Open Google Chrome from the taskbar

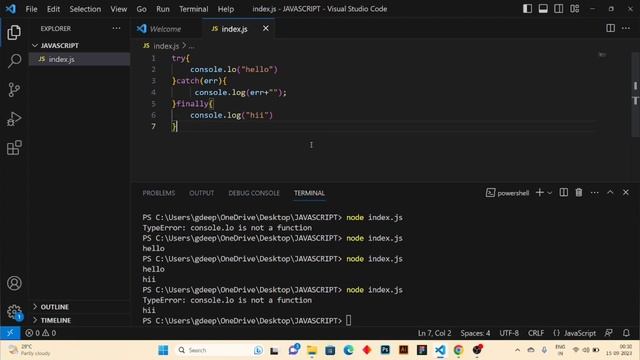pyautogui.click(x=458, y=350)
